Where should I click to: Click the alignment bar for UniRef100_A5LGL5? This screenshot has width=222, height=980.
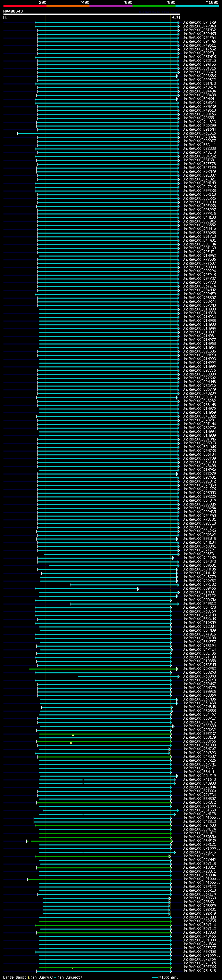(x=98, y=133)
